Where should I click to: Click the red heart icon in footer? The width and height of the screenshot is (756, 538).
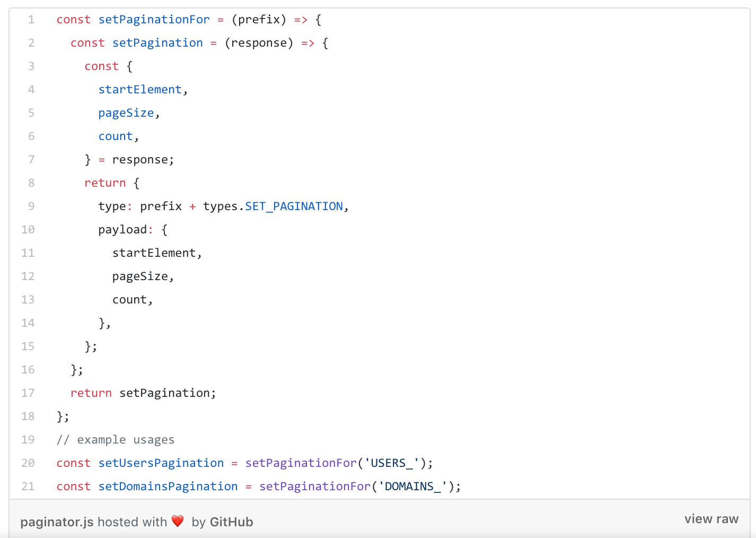tap(178, 521)
